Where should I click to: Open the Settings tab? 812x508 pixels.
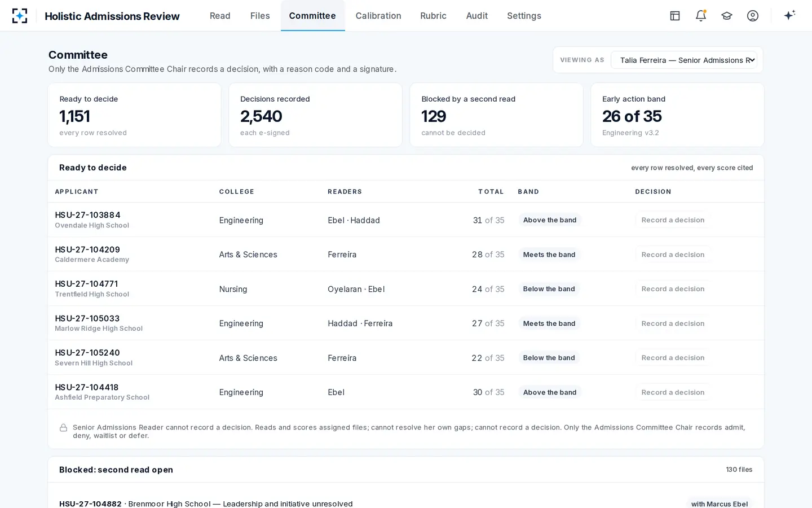click(524, 16)
